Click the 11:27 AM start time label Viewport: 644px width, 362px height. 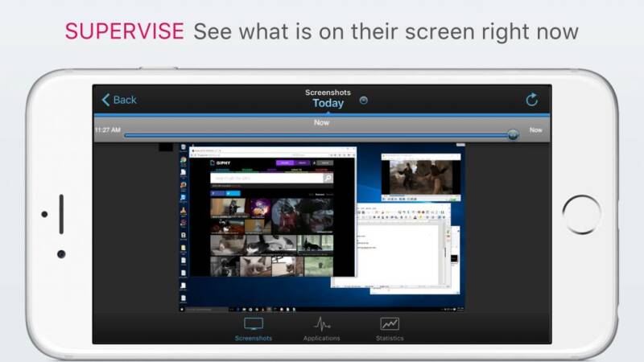point(108,130)
